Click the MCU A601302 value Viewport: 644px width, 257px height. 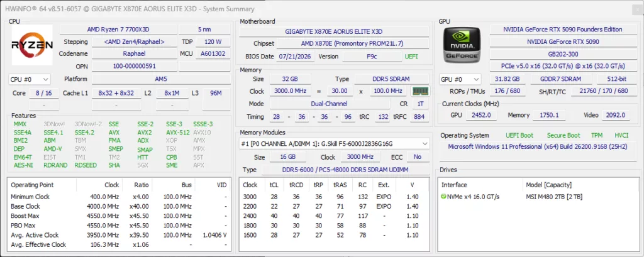(213, 54)
